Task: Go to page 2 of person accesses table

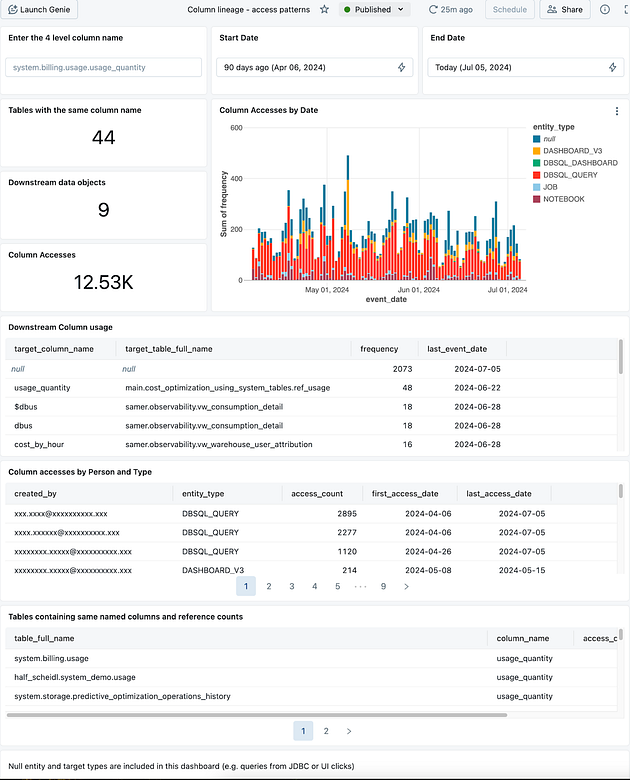Action: [269, 586]
